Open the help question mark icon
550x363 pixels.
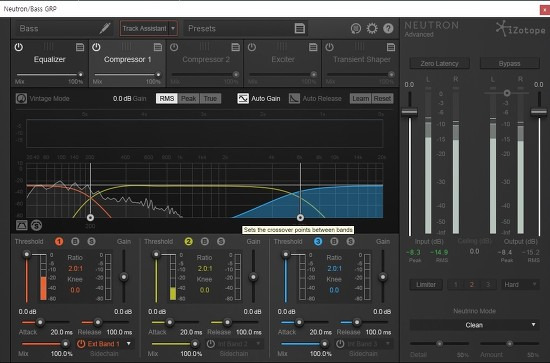[x=388, y=28]
